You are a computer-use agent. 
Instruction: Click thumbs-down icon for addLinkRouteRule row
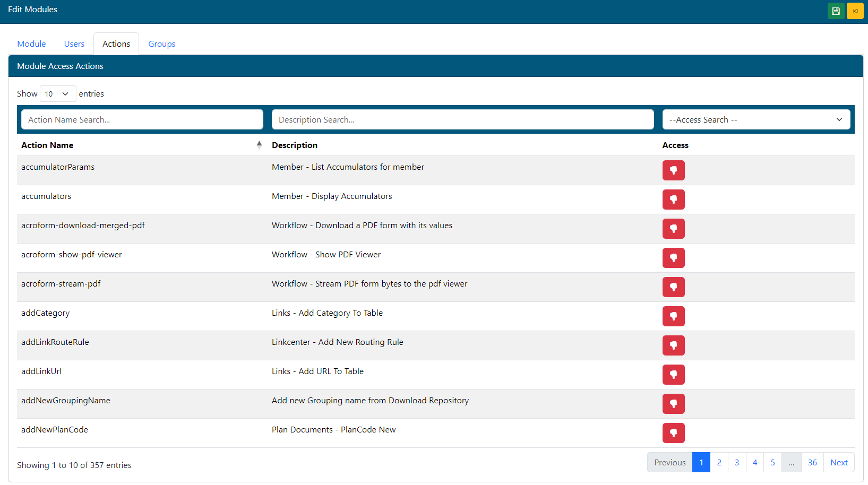click(673, 345)
